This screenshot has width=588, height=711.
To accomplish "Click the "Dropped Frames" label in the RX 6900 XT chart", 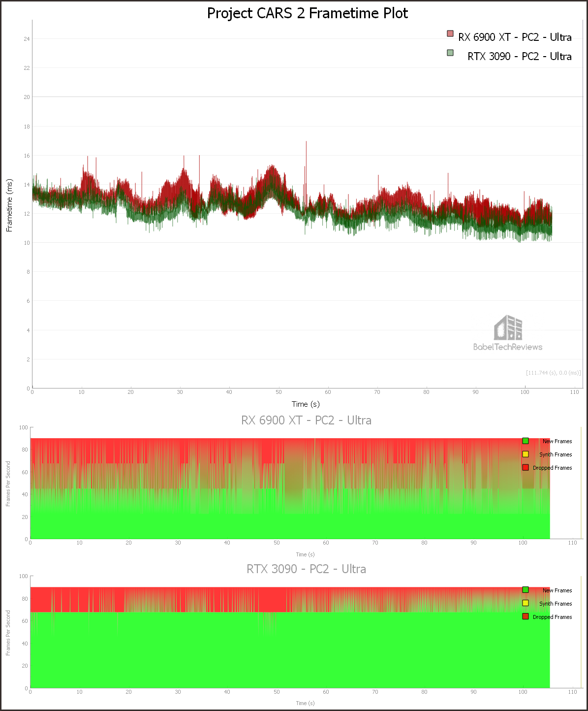I will pyautogui.click(x=553, y=468).
